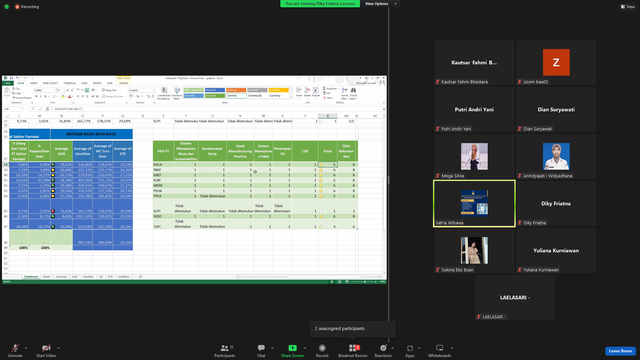
Task: Add a new sheet with plus button
Action: [x=140, y=277]
